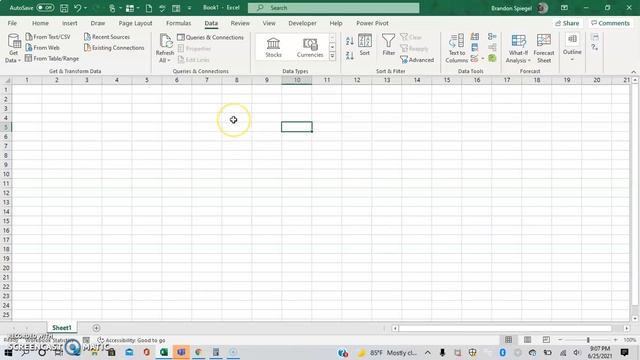The width and height of the screenshot is (640, 360).
Task: Click the Save icon in title bar
Action: click(64, 8)
